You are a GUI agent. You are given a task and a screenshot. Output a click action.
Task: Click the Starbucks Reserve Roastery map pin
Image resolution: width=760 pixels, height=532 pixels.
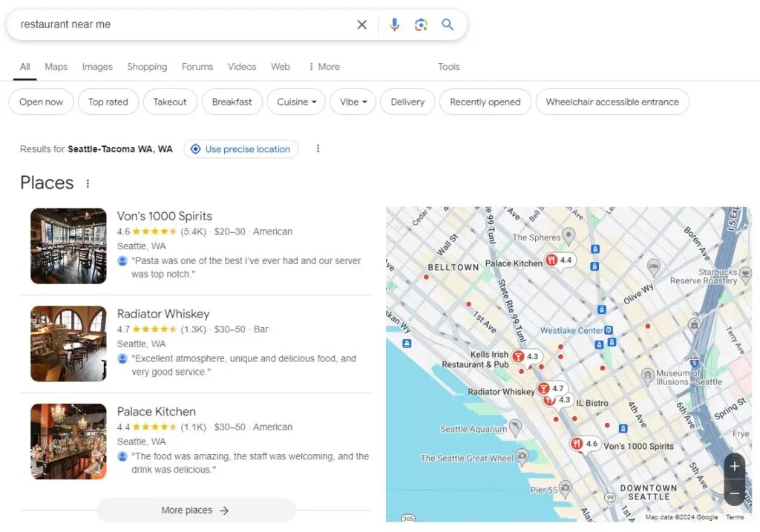[x=745, y=275]
